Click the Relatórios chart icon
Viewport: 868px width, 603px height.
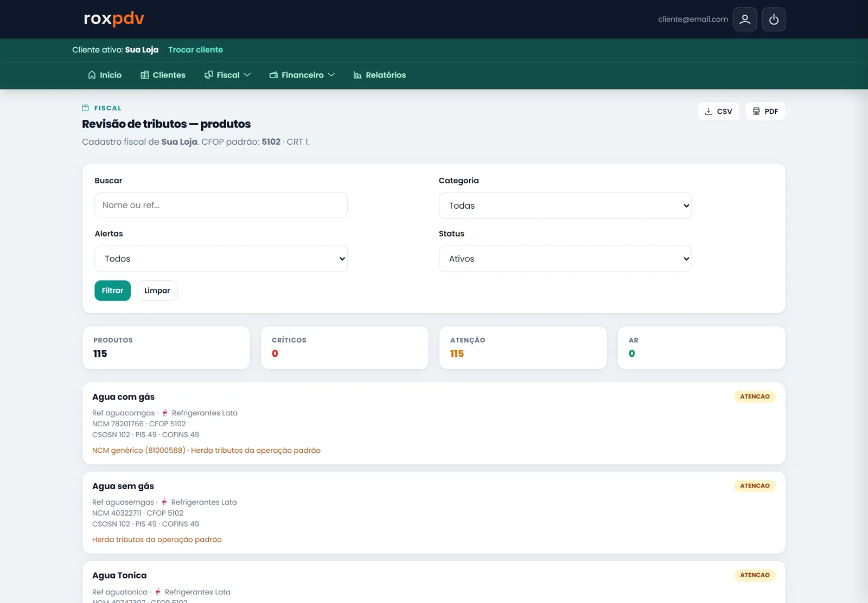[358, 75]
